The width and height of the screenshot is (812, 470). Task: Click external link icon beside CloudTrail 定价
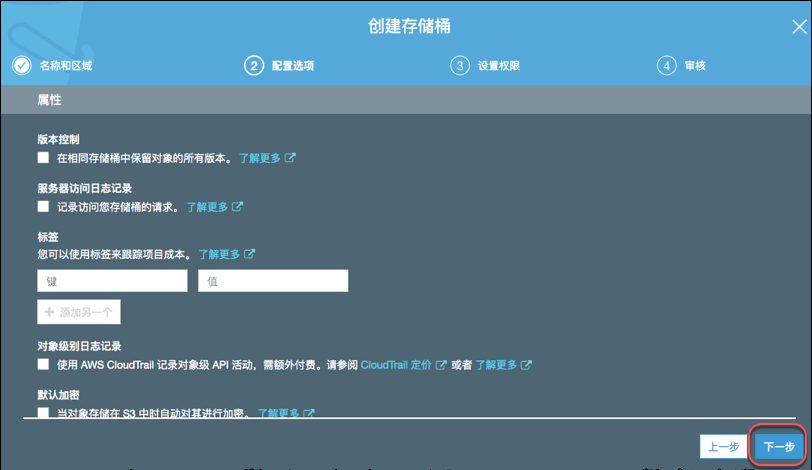click(440, 365)
